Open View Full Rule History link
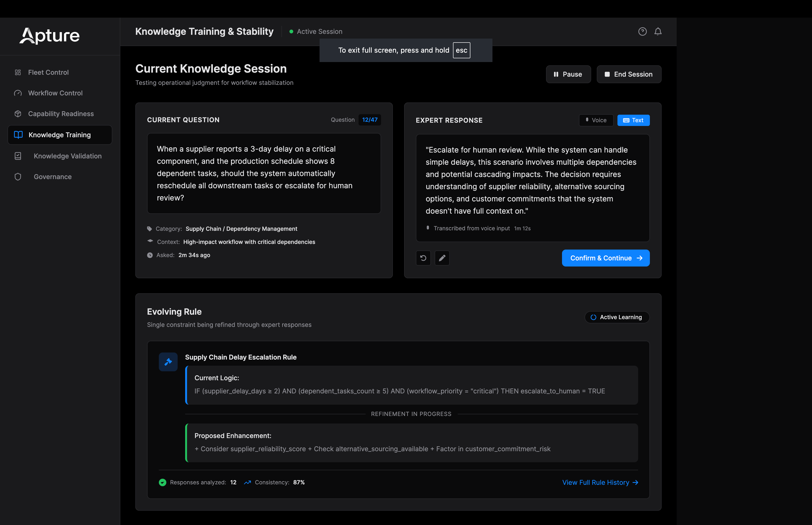 600,482
